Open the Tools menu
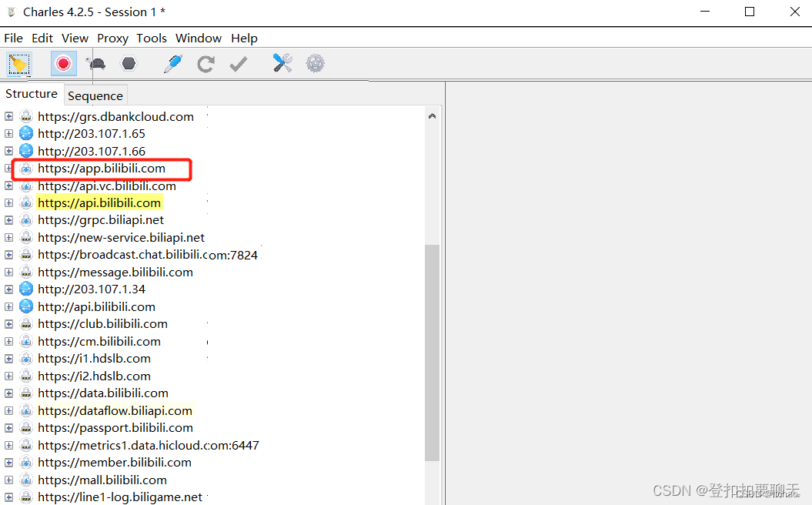This screenshot has width=812, height=505. pos(151,38)
